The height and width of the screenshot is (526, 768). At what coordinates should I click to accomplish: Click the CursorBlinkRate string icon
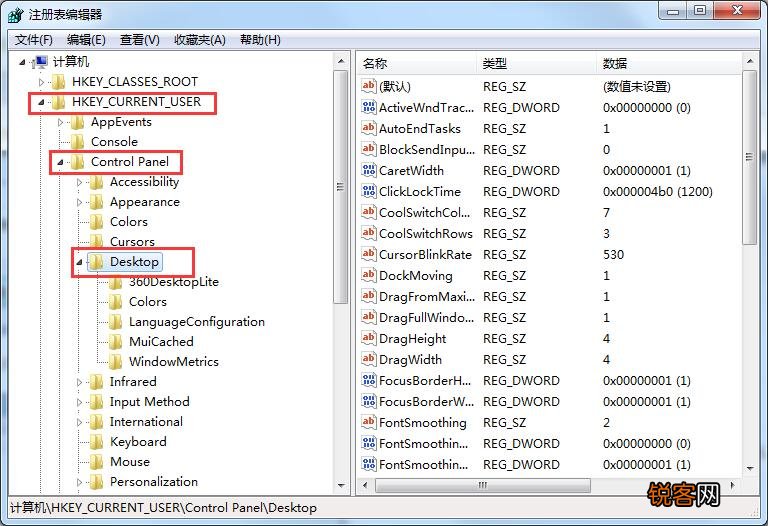pyautogui.click(x=368, y=254)
